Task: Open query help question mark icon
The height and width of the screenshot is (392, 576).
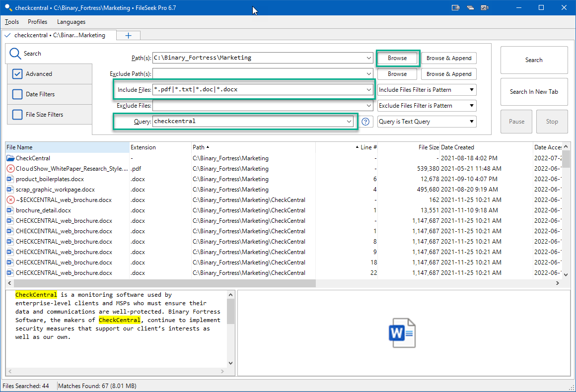Action: [365, 122]
